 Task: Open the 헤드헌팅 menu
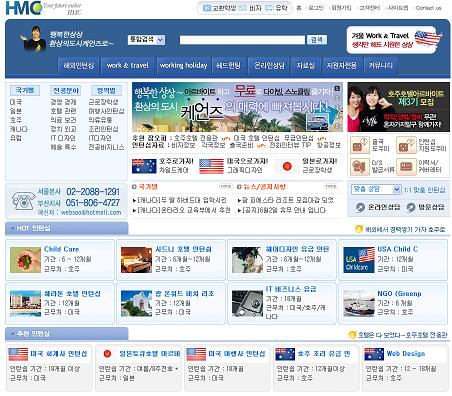click(228, 65)
